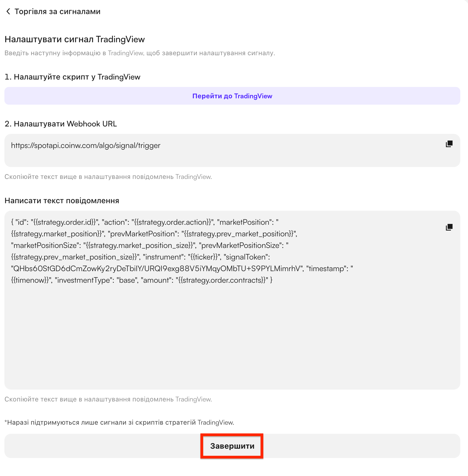The width and height of the screenshot is (468, 476).
Task: Click the Налаштувати сигнал TradingView heading
Action: click(75, 39)
